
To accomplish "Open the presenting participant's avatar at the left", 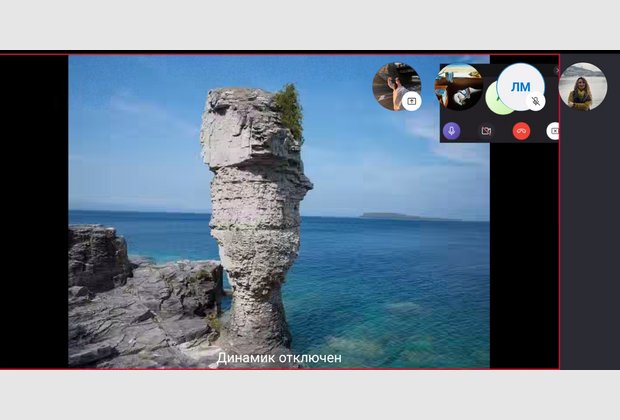I will [x=396, y=86].
